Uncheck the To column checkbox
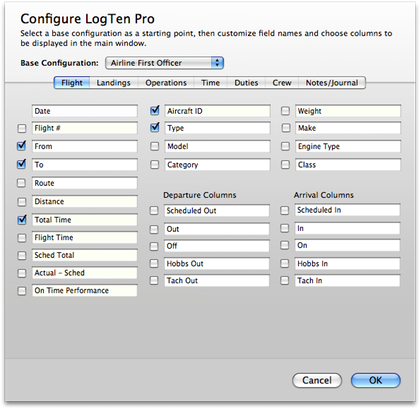 [x=22, y=164]
